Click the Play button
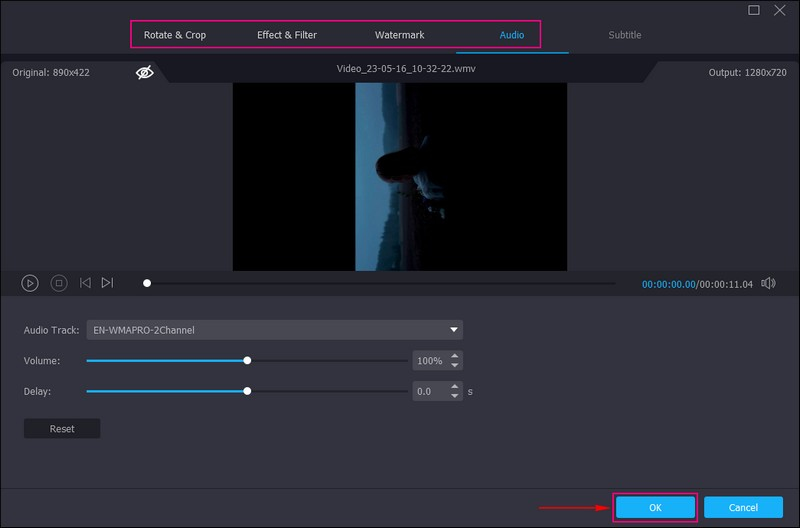This screenshot has height=528, width=800. coord(30,283)
